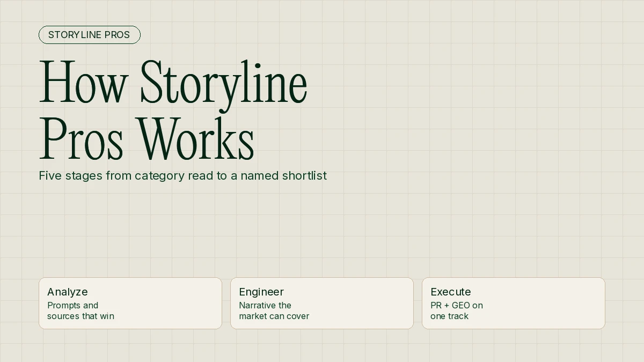Click the text 'Prompts and sources that win'
Image resolution: width=644 pixels, height=362 pixels.
[80, 311]
